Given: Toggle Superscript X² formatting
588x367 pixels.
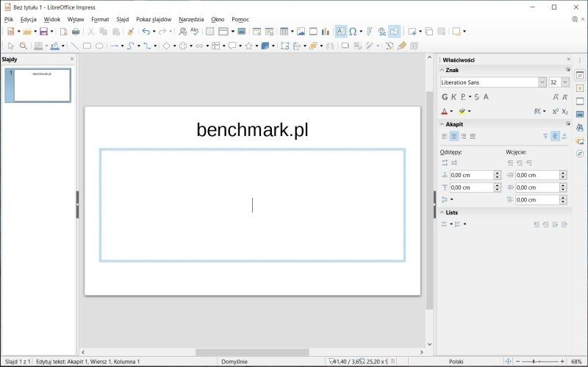Looking at the screenshot, I should click(556, 112).
